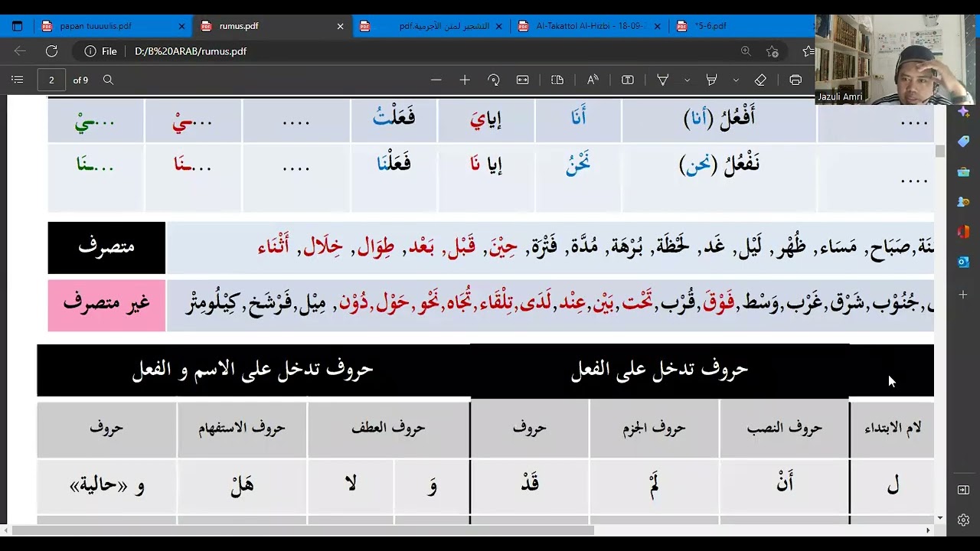Click the blue فَعَلْتُ table cell
The width and height of the screenshot is (980, 551).
pyautogui.click(x=394, y=120)
